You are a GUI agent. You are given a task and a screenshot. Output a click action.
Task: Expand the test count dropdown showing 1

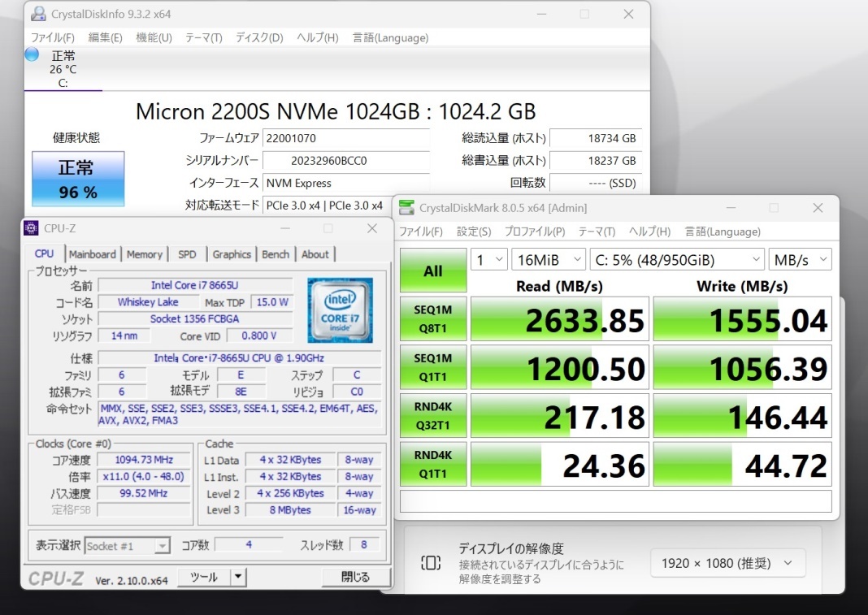(x=488, y=260)
